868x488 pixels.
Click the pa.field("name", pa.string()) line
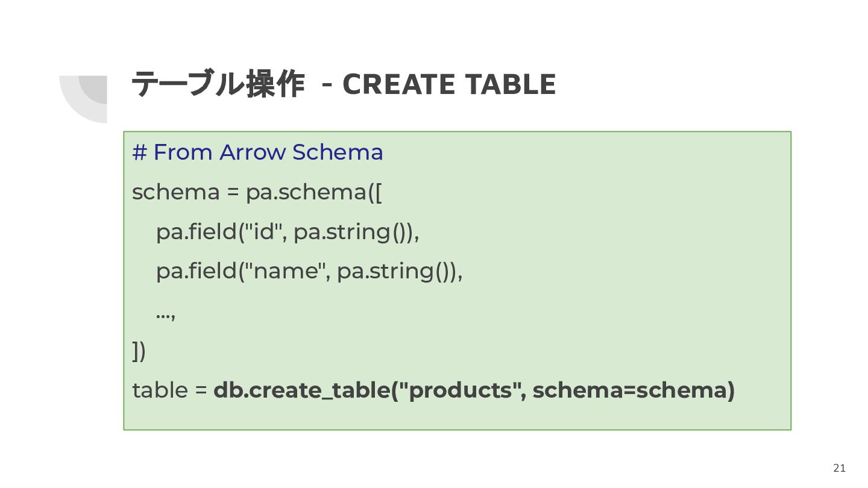pos(309,272)
